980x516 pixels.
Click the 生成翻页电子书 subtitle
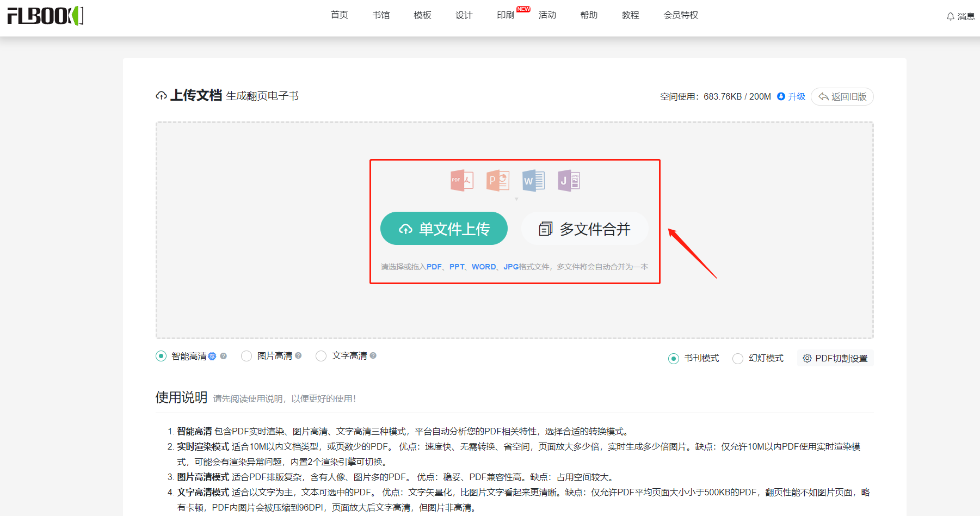click(262, 96)
